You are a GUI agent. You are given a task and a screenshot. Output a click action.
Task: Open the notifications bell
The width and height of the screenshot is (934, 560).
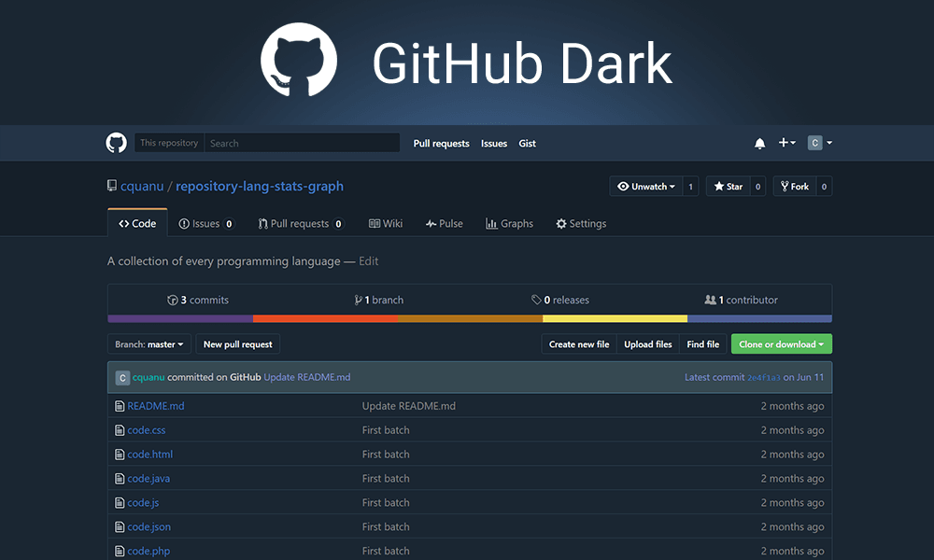point(759,143)
